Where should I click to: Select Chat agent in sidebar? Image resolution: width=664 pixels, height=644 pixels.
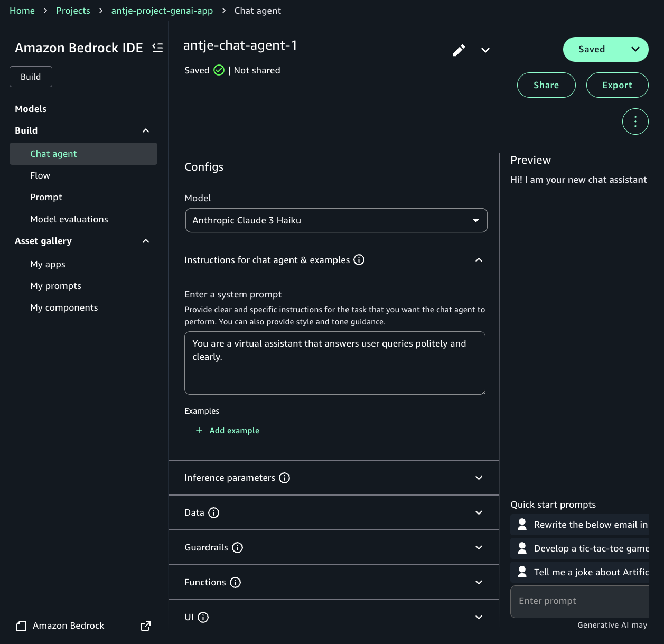(x=83, y=154)
